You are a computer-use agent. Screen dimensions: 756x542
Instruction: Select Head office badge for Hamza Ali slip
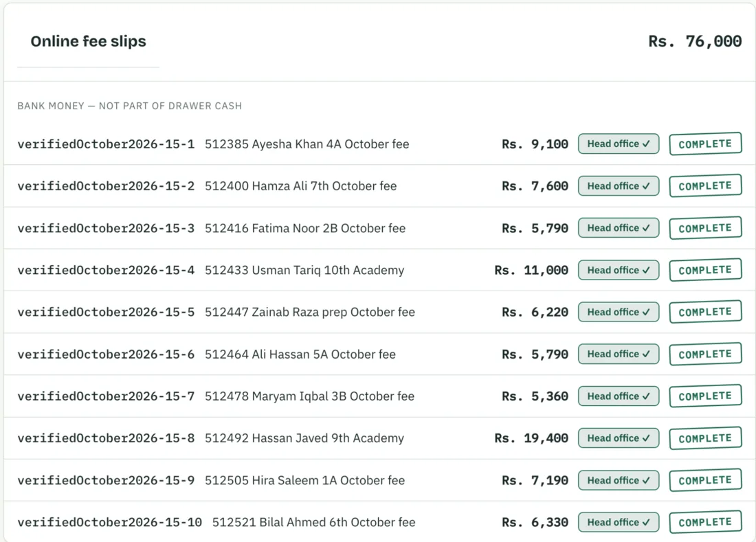click(619, 186)
